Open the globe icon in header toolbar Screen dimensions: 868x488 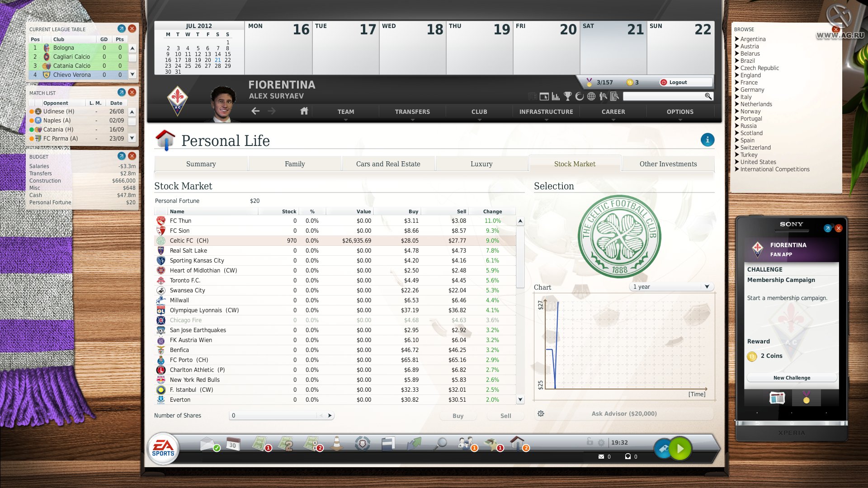click(591, 96)
